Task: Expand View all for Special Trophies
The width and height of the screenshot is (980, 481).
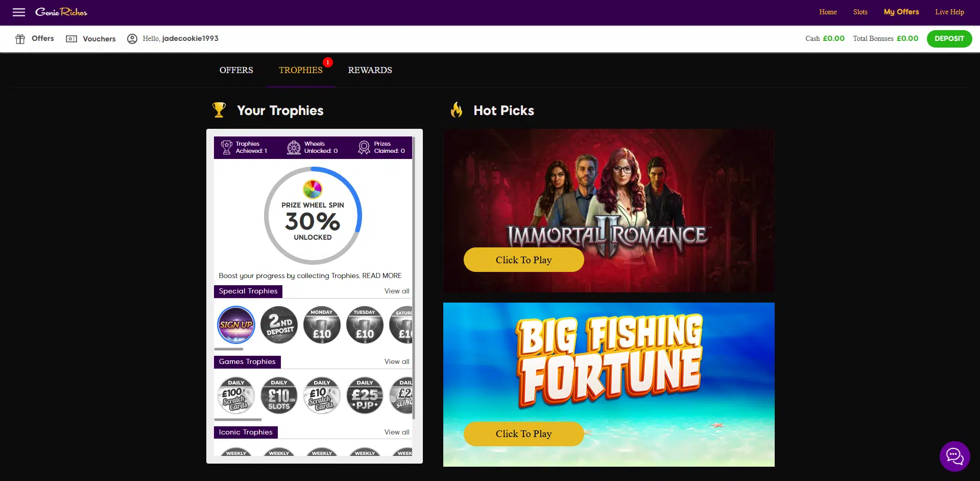Action: (x=397, y=291)
